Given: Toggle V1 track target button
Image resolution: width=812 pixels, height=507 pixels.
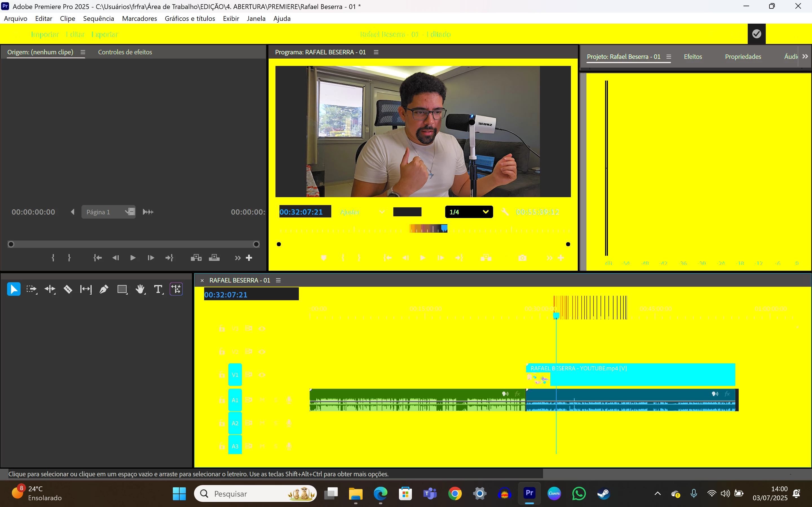Looking at the screenshot, I should coord(235,375).
